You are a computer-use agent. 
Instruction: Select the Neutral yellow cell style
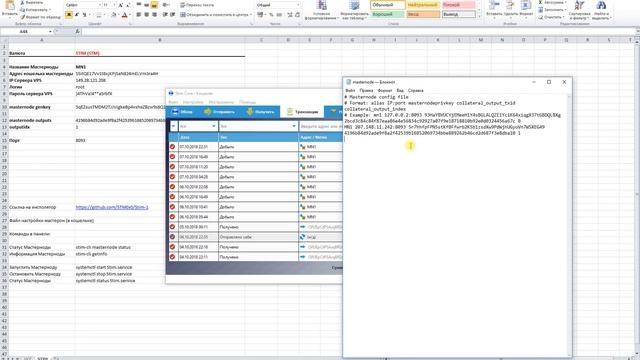point(423,5)
